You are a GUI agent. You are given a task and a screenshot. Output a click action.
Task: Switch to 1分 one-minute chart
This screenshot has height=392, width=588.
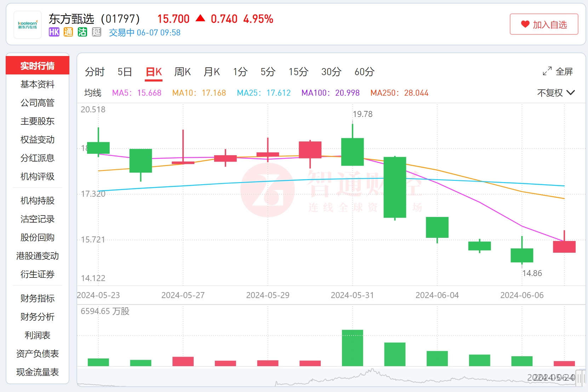(x=240, y=72)
